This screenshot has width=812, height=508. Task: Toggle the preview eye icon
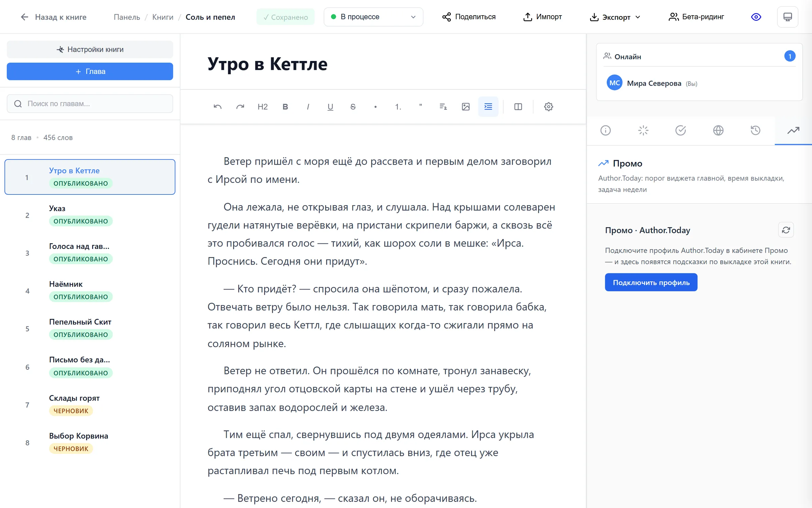pos(756,17)
